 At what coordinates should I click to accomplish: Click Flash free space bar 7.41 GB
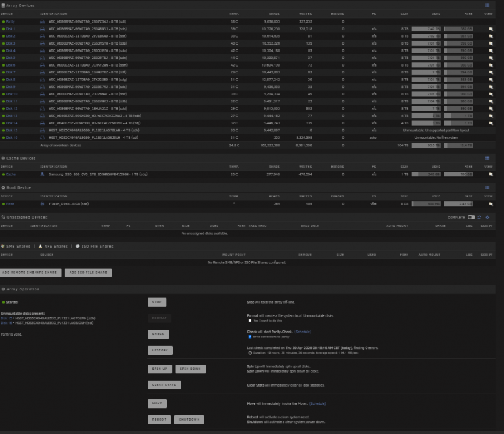tap(458, 204)
